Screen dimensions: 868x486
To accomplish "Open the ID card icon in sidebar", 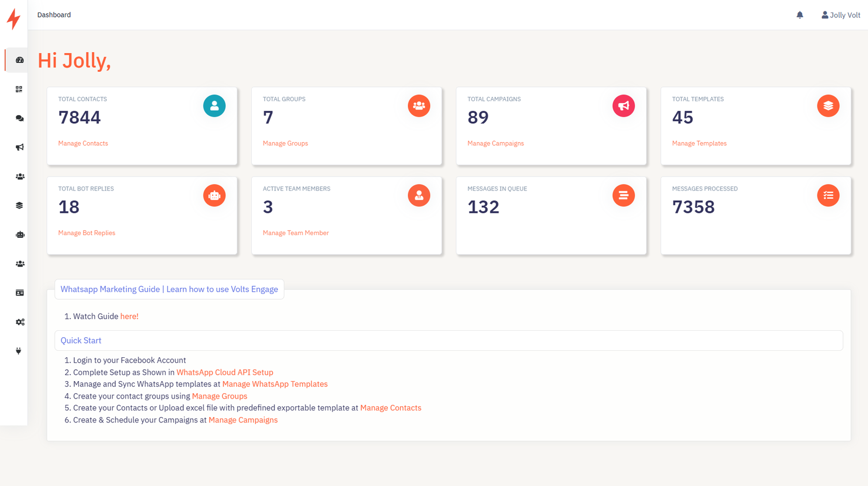I will 20,293.
